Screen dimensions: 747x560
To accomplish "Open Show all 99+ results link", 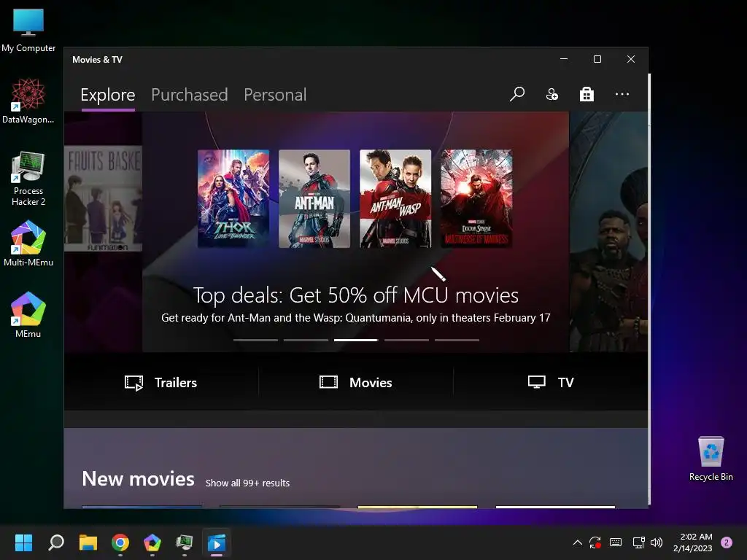I will [x=247, y=483].
